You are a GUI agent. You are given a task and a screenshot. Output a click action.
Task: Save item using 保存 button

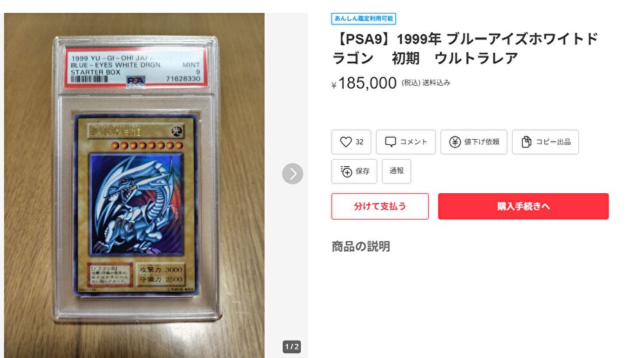354,171
